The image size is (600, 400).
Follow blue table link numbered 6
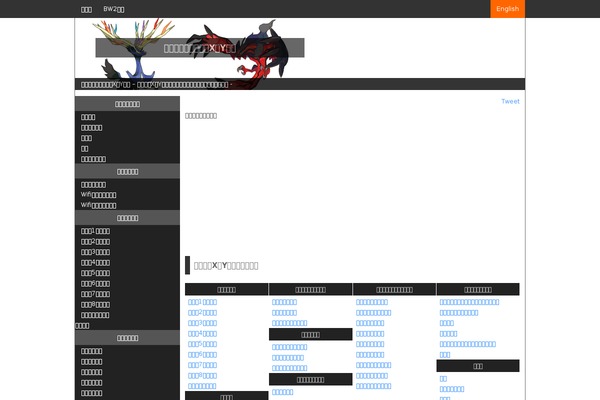(202, 355)
